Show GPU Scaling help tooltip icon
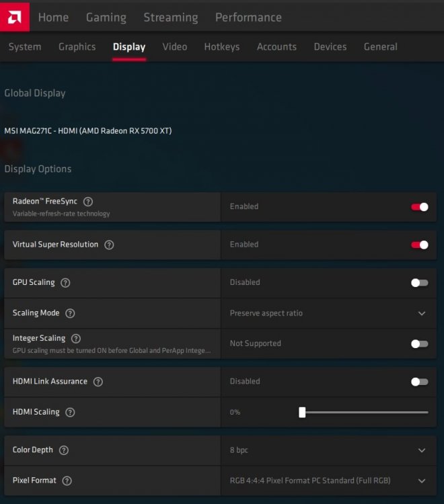Screen dimensions: 444x504 [65, 283]
